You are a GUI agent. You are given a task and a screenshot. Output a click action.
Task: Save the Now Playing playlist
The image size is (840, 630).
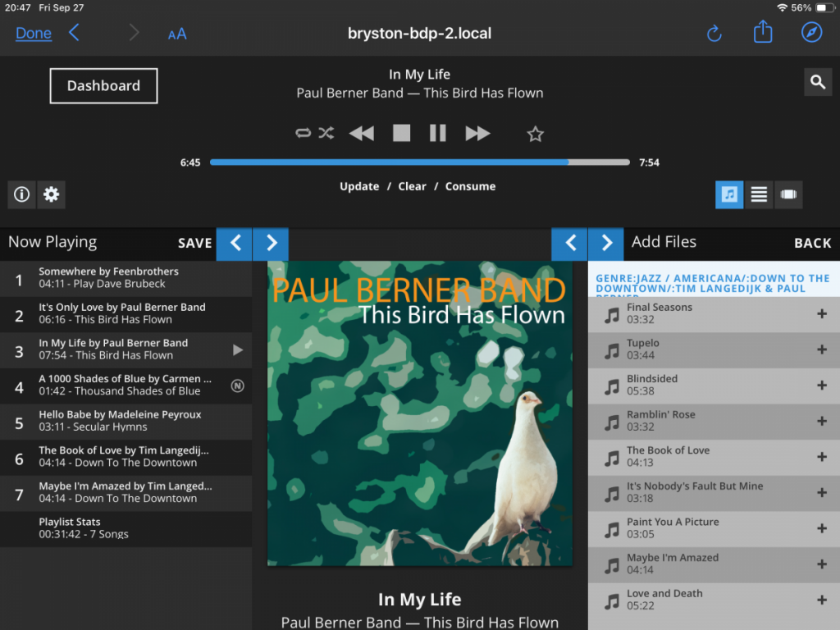coord(195,243)
